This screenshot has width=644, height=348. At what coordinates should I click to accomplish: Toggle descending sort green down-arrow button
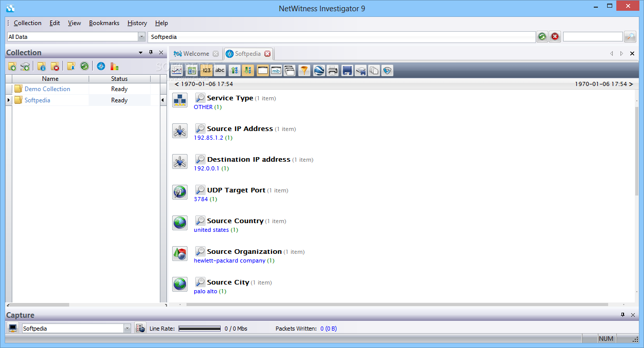click(x=248, y=71)
